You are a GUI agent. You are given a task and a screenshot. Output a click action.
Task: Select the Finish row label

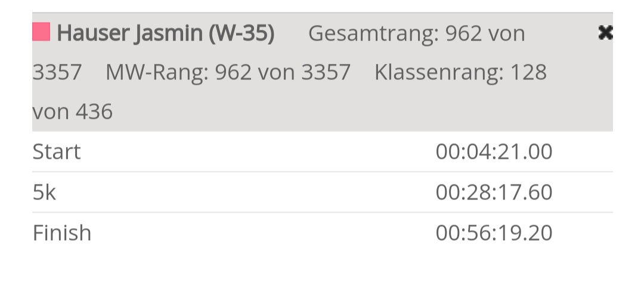61,232
